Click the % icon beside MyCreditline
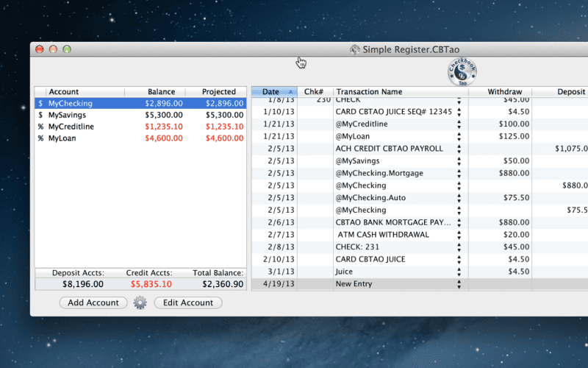Viewport: 588px width, 368px height. click(x=40, y=127)
